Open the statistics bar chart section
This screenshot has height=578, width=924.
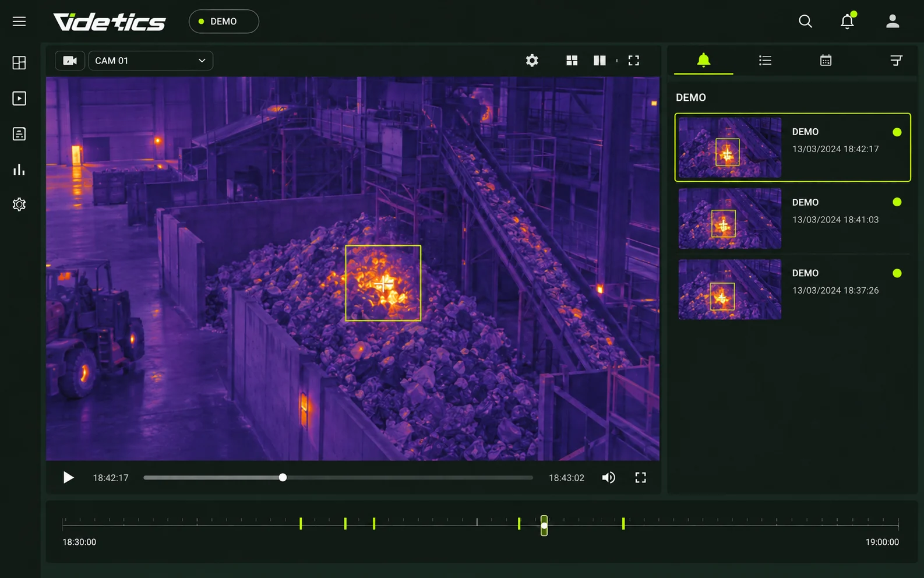(19, 170)
